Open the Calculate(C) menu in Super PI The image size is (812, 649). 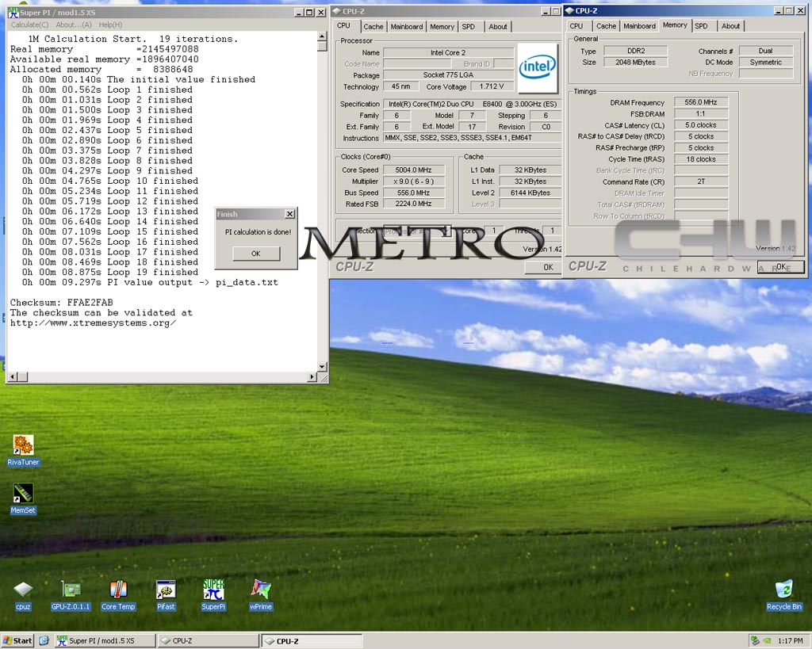[x=29, y=25]
